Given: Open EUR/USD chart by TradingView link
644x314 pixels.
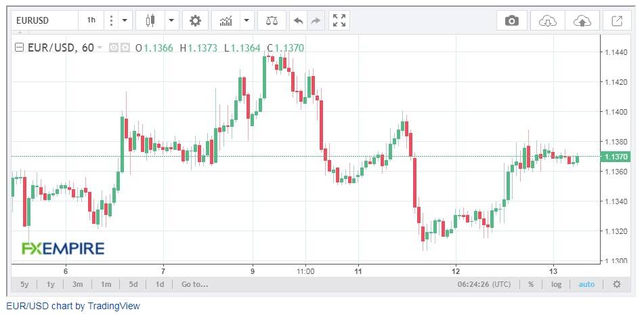Looking at the screenshot, I should coord(73,306).
